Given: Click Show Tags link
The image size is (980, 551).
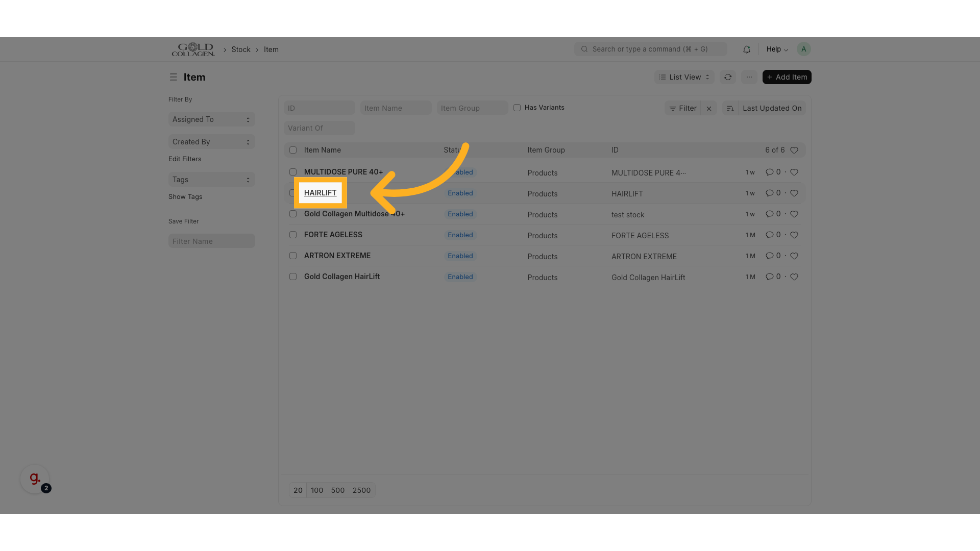Looking at the screenshot, I should [185, 197].
